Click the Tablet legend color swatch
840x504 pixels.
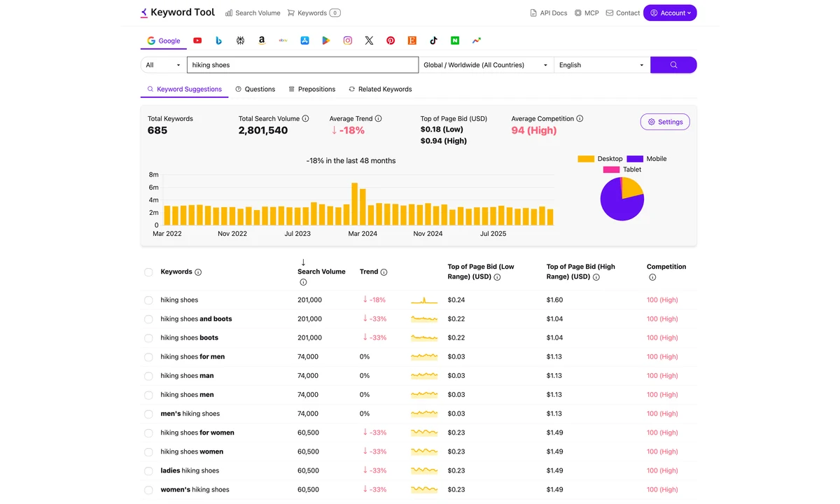click(612, 169)
